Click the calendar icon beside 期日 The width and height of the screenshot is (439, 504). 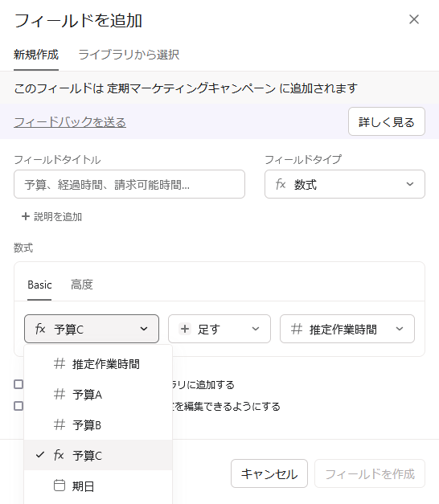(x=59, y=486)
